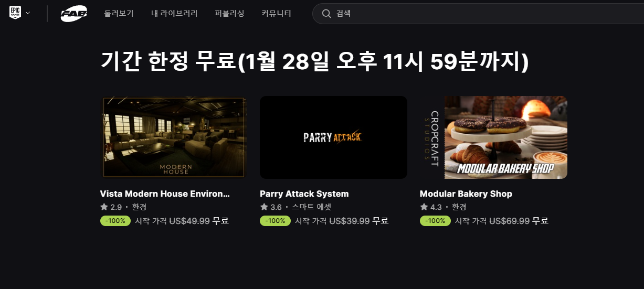Click the star rating icon beside 3.6
The width and height of the screenshot is (644, 289).
264,207
